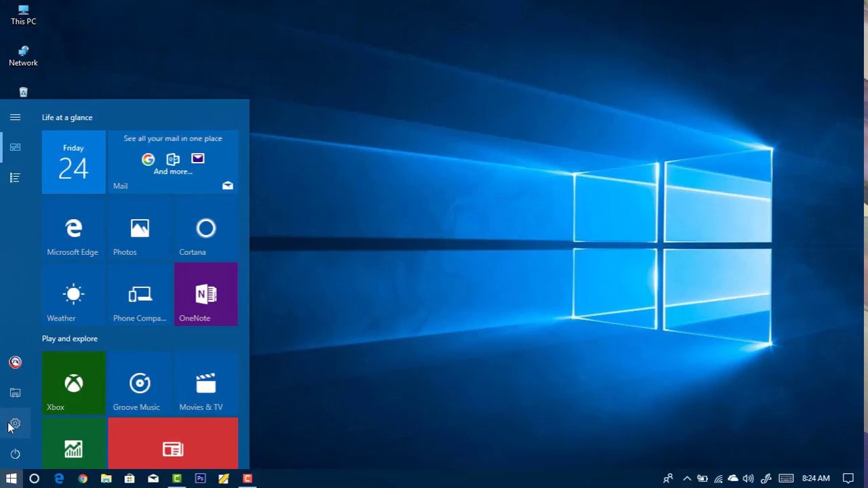868x488 pixels.
Task: Launch the Microsoft Edge tile
Action: [x=73, y=228]
